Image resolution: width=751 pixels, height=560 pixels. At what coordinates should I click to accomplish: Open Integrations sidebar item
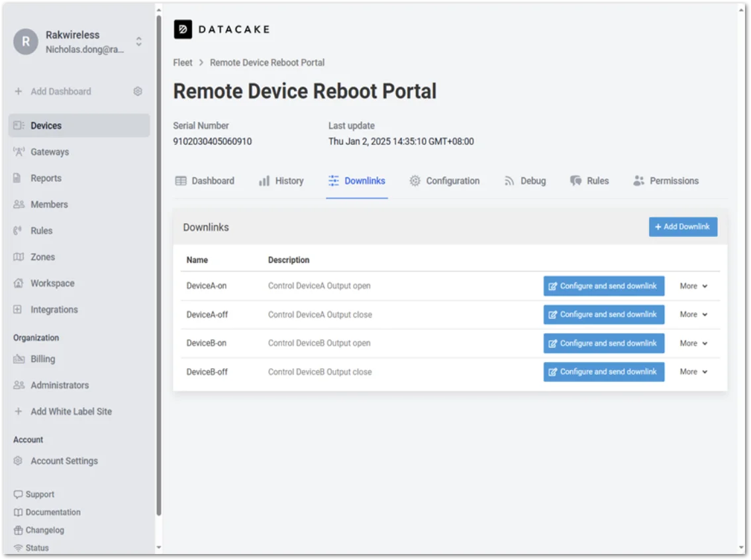tap(79, 310)
